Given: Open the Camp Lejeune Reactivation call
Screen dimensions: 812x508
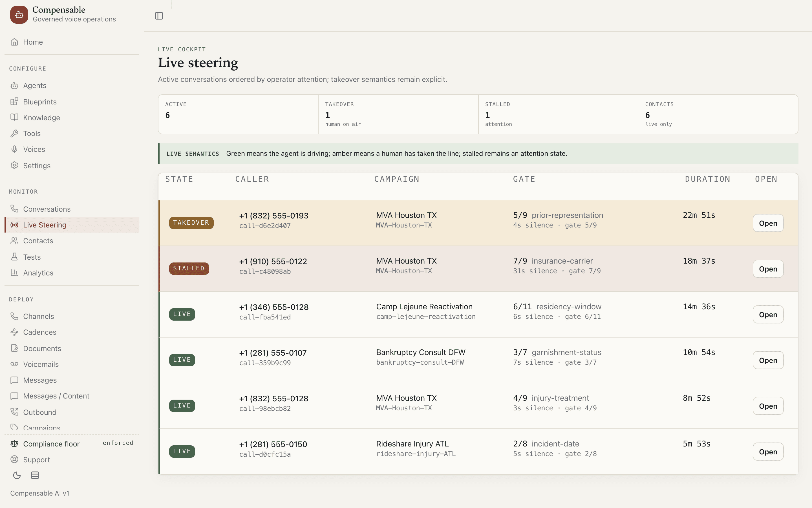Looking at the screenshot, I should tap(768, 314).
